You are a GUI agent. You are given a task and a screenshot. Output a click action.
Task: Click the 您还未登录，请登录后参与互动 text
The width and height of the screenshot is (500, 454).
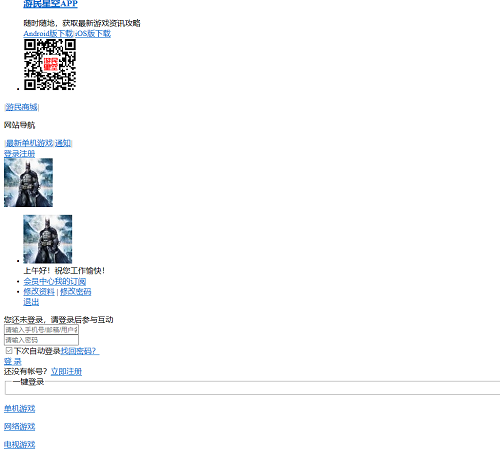(x=59, y=320)
